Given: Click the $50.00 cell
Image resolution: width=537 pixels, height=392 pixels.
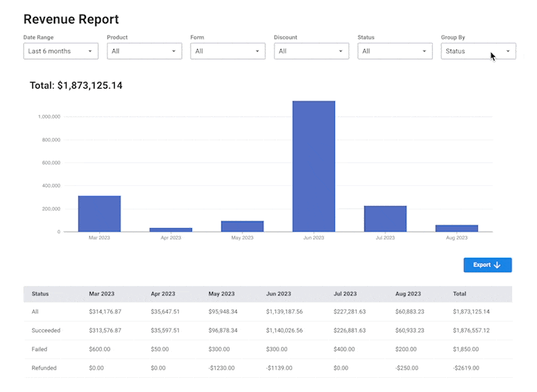Looking at the screenshot, I should point(160,349).
